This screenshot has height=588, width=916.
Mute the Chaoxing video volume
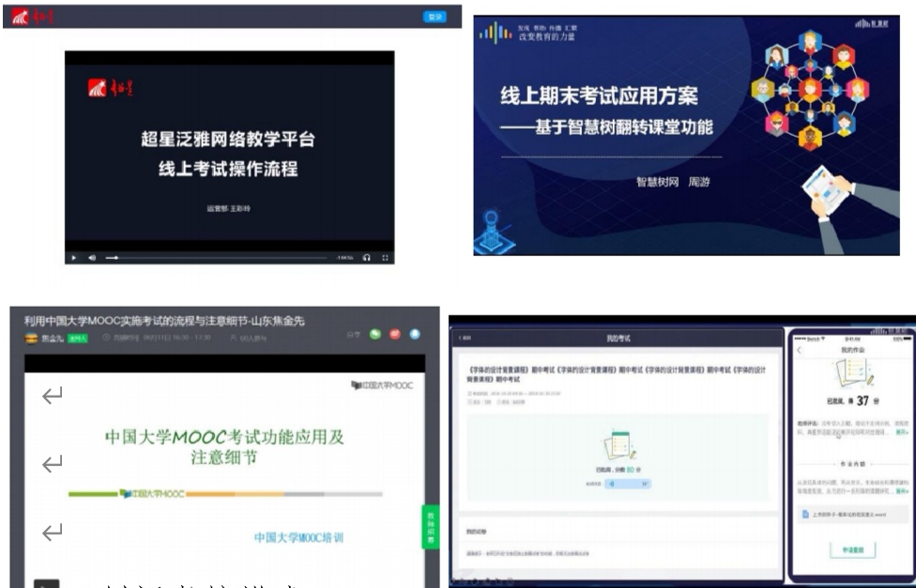click(x=92, y=257)
